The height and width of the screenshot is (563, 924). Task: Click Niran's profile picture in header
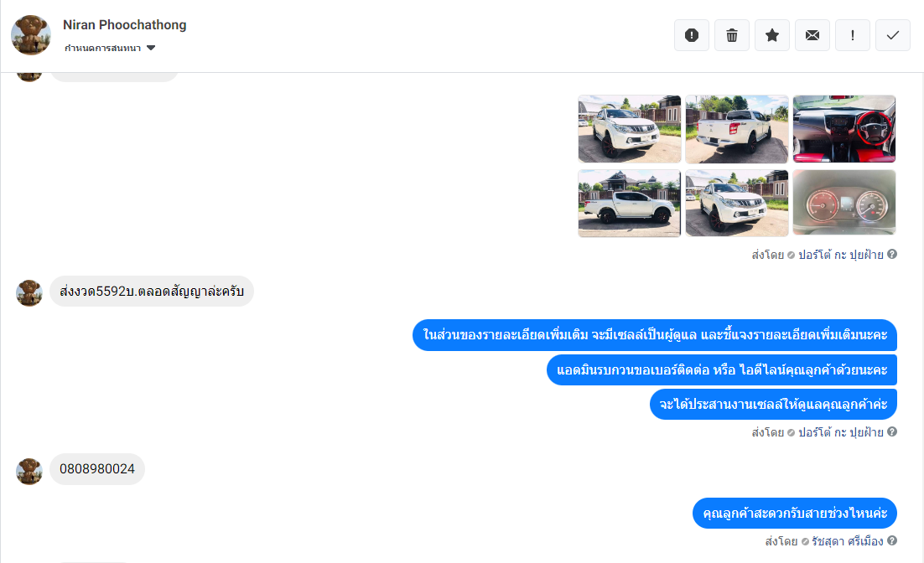[x=31, y=34]
